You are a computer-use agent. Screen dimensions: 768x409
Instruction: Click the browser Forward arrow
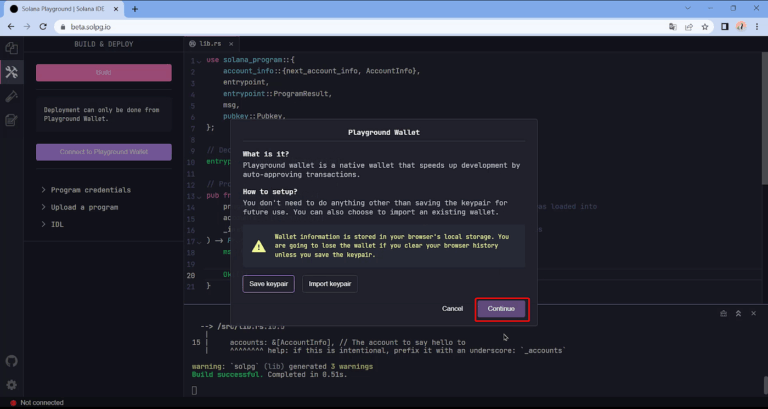(x=27, y=27)
